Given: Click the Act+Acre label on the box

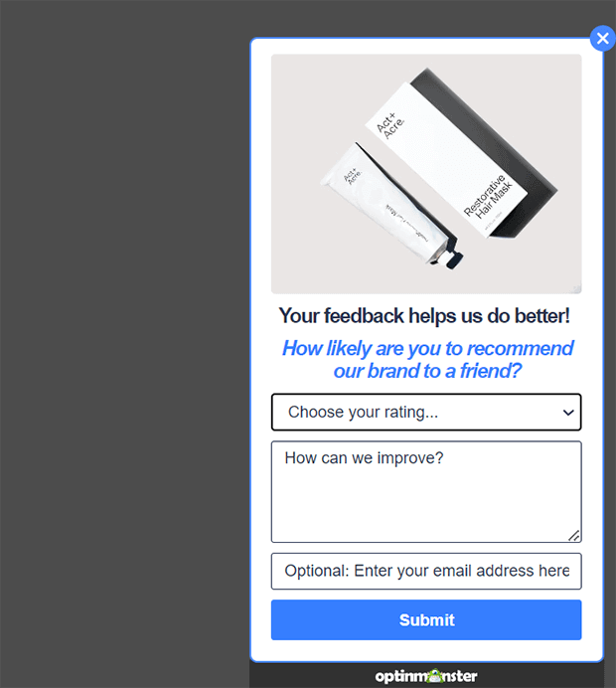Looking at the screenshot, I should click(x=390, y=126).
